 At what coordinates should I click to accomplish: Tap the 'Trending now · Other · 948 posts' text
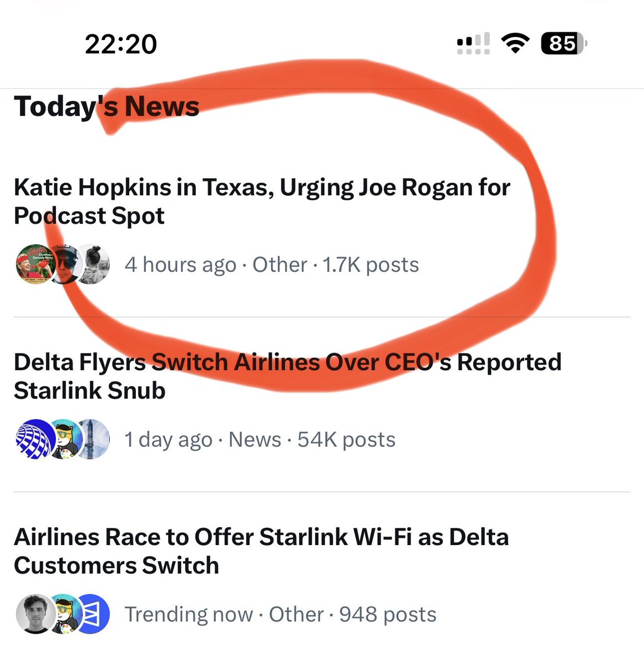click(280, 614)
